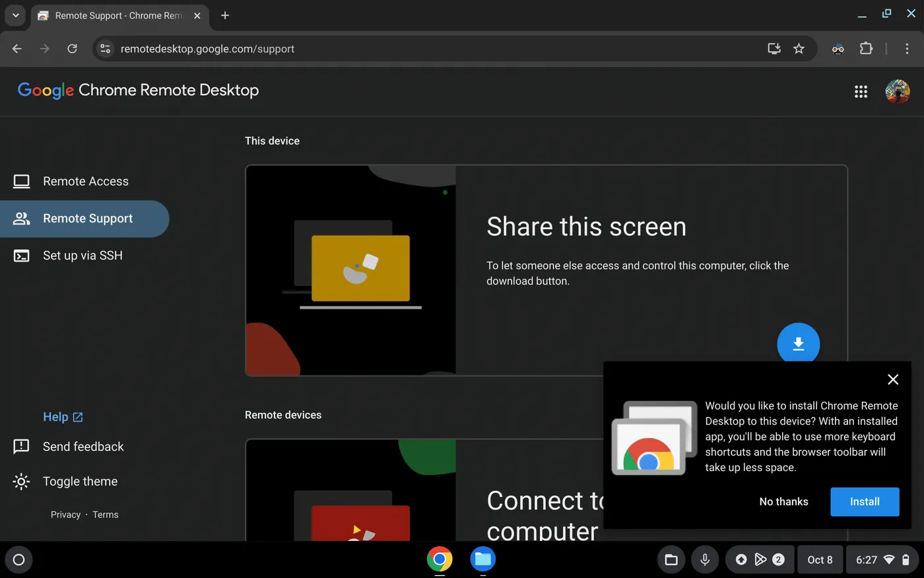
Task: Click the Send feedback exclamation icon
Action: pos(21,447)
